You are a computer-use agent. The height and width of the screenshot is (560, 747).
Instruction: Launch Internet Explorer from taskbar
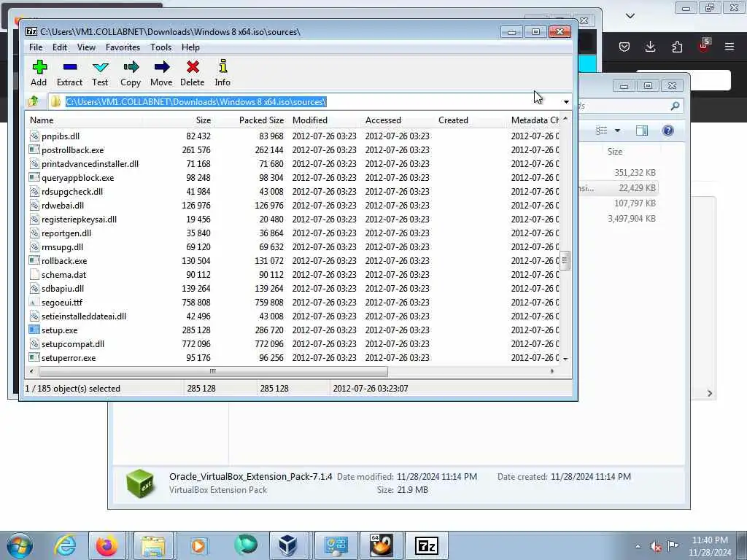click(x=65, y=545)
